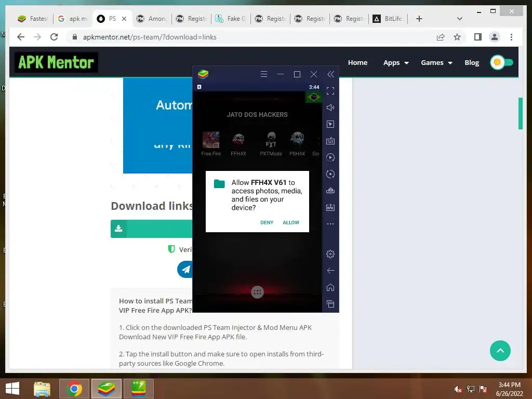Open the tab search dropdown chevron

tap(460, 19)
